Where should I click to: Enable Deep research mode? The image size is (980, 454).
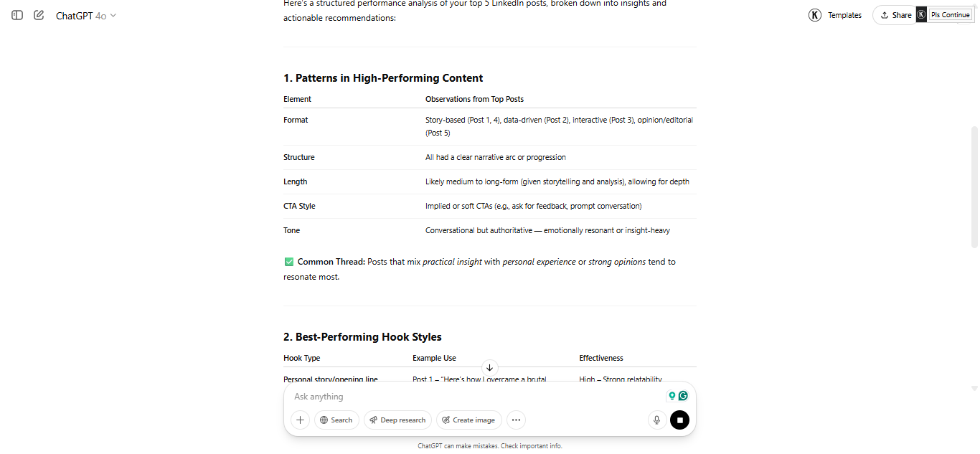click(x=397, y=420)
